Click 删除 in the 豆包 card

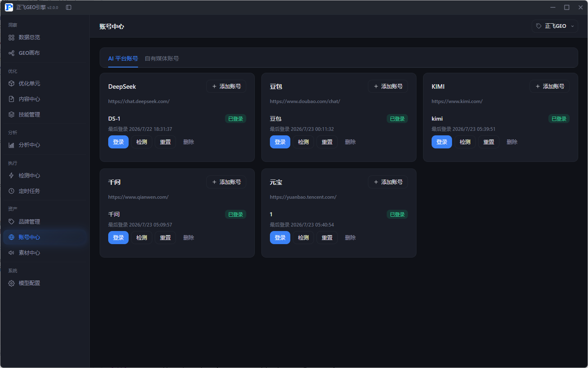[x=350, y=142]
